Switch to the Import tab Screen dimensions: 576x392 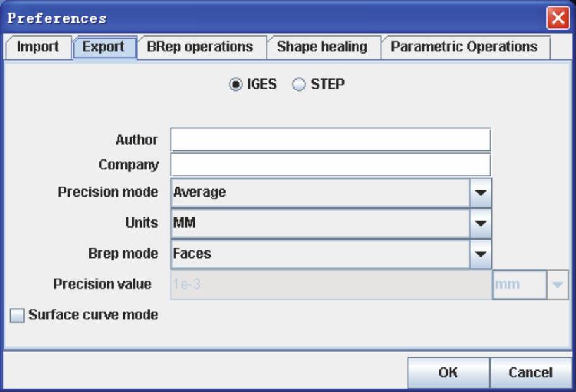tap(37, 47)
